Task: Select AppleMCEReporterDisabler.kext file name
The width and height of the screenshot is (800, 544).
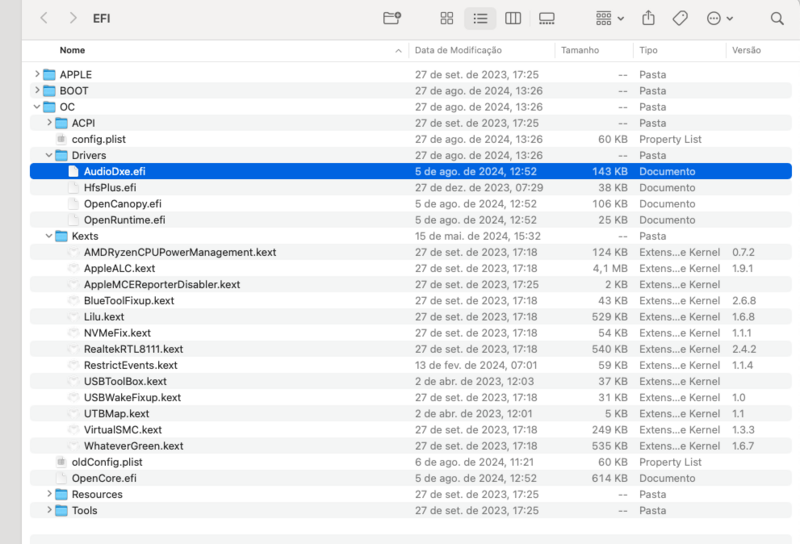Action: point(162,284)
